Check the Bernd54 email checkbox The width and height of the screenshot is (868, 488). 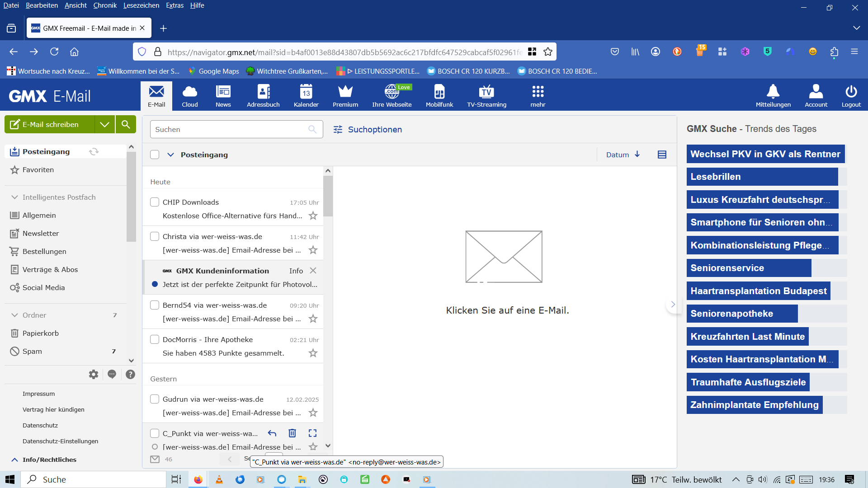tap(155, 305)
